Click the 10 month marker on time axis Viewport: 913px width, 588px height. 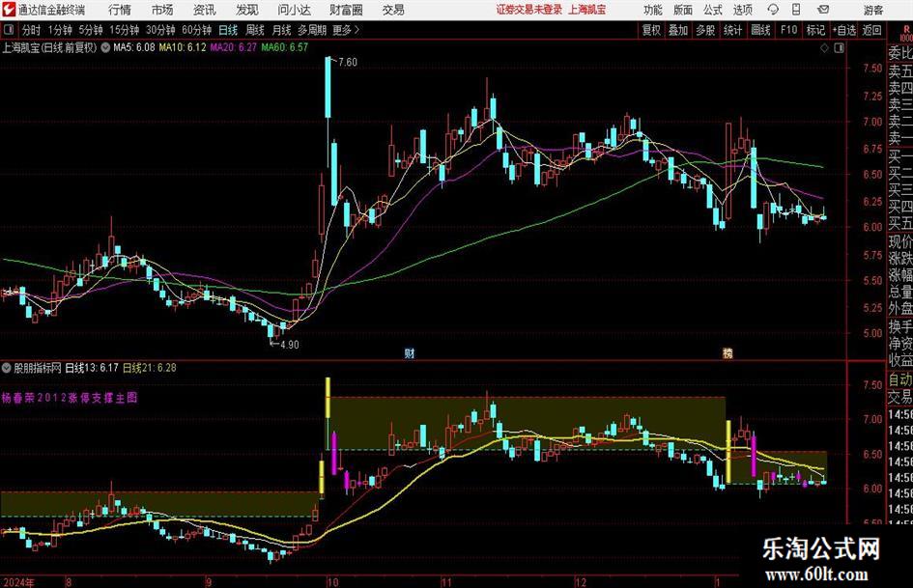(x=332, y=582)
